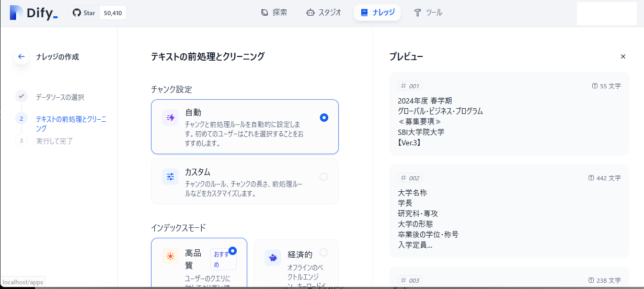This screenshot has width=644, height=289.
Task: Click the 高品質 sun icon
Action: click(x=170, y=256)
